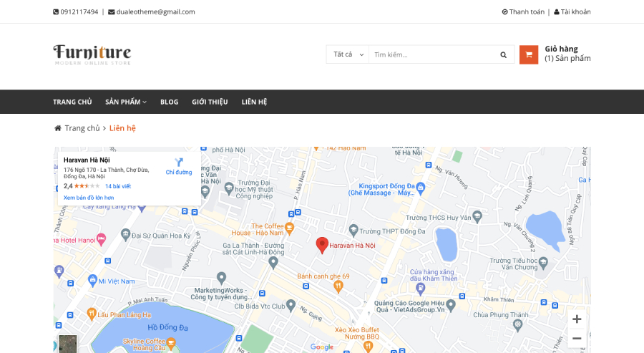Open the BLOG menu item
Image resolution: width=644 pixels, height=353 pixels.
tap(169, 102)
